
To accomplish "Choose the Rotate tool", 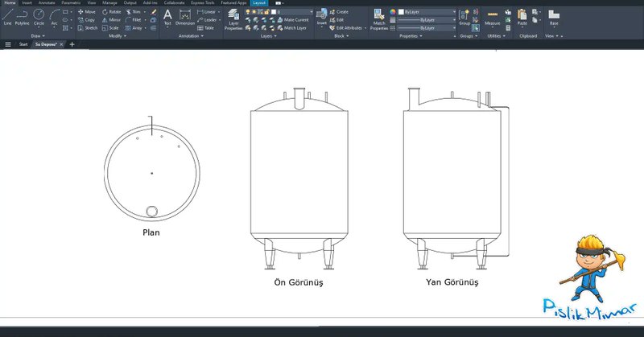I will 112,12.
